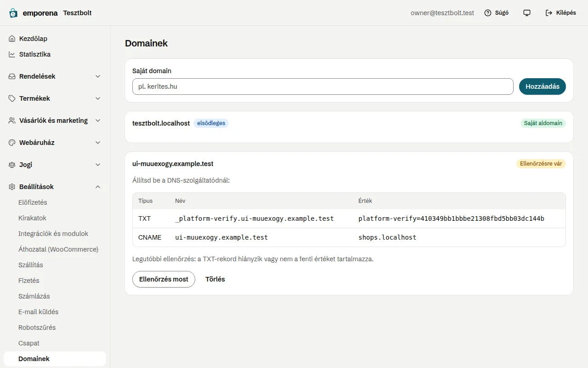Select the Domainek sidebar item
588x368 pixels.
(55, 359)
